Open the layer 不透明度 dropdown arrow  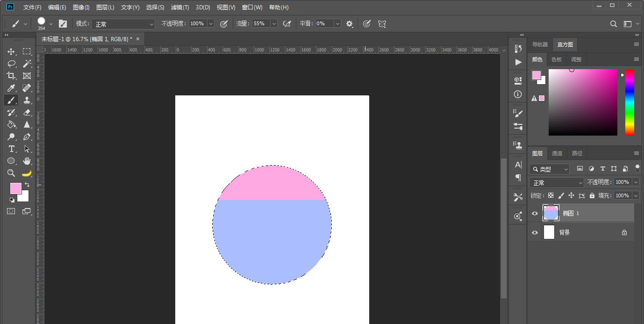tap(636, 182)
